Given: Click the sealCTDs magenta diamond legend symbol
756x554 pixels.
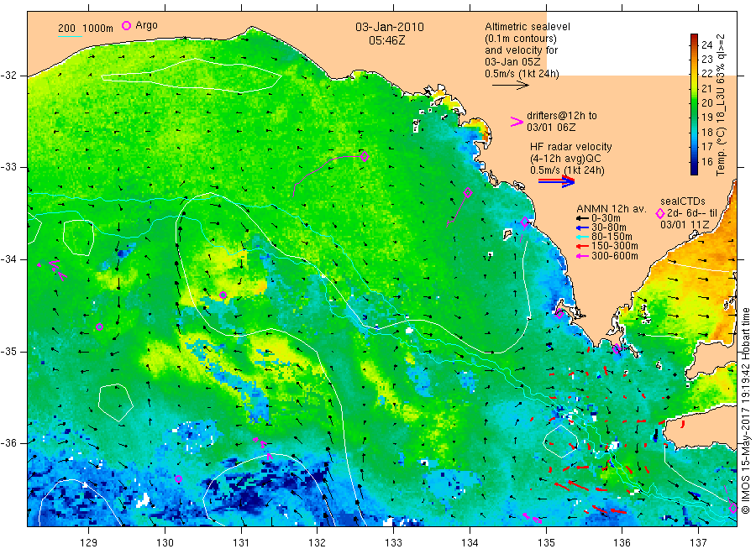Looking at the screenshot, I should click(660, 213).
